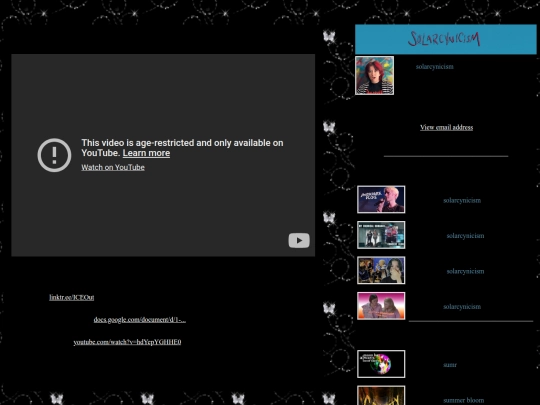Click the 'sumr' channel link
540x405 pixels.
click(x=450, y=365)
